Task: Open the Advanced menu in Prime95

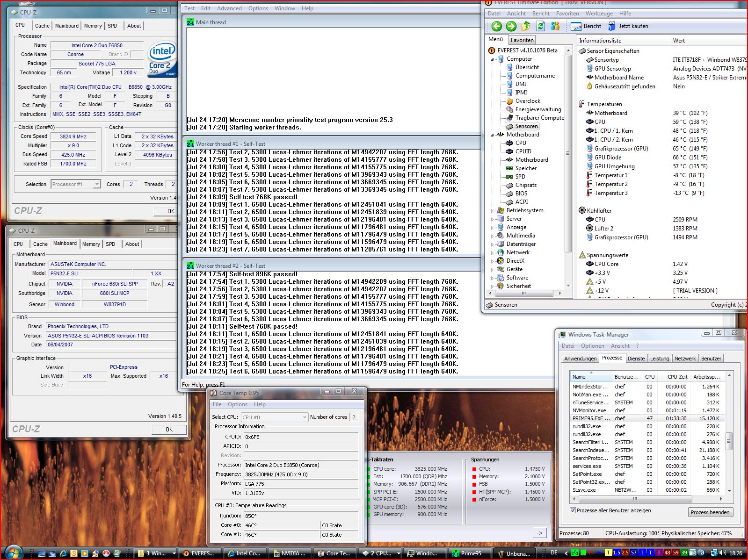Action: pos(229,8)
